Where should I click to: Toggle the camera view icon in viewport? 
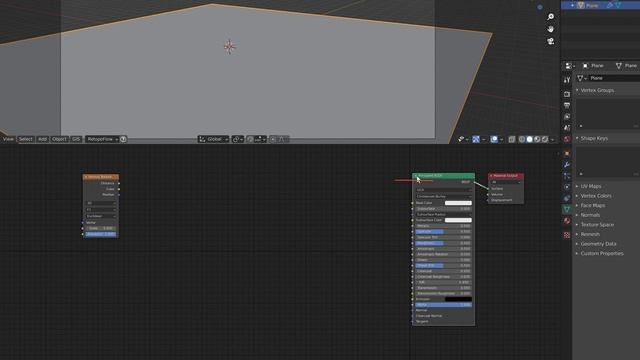click(x=551, y=41)
